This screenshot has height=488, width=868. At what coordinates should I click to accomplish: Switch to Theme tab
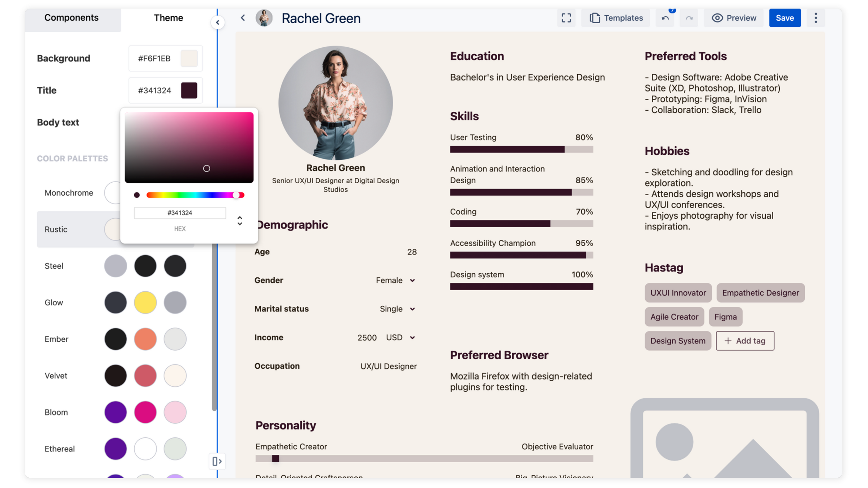(168, 18)
